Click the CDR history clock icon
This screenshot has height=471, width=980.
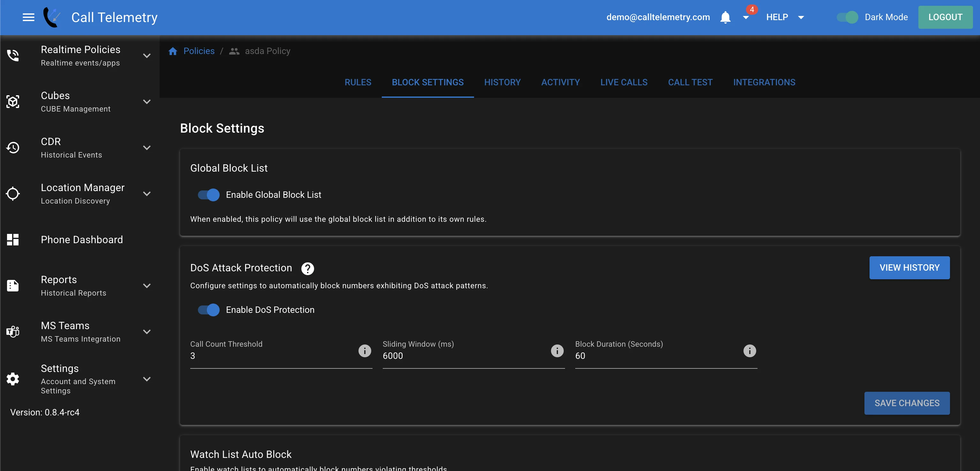point(13,148)
